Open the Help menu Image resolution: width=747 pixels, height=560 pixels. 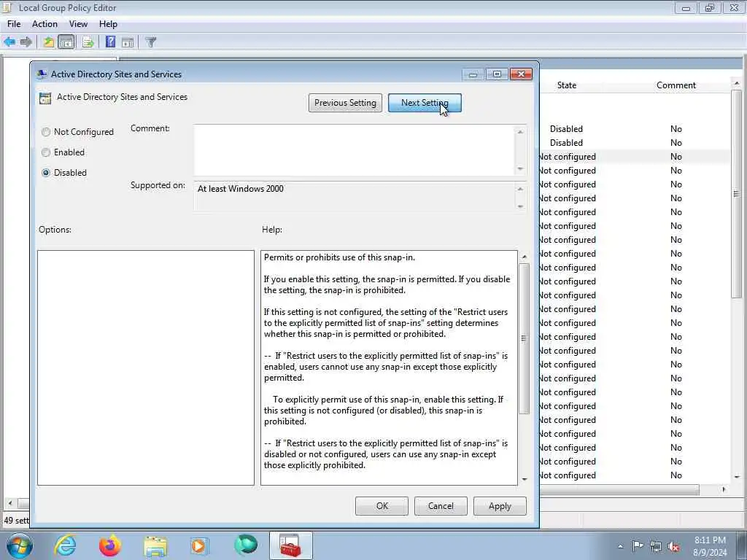click(x=108, y=24)
